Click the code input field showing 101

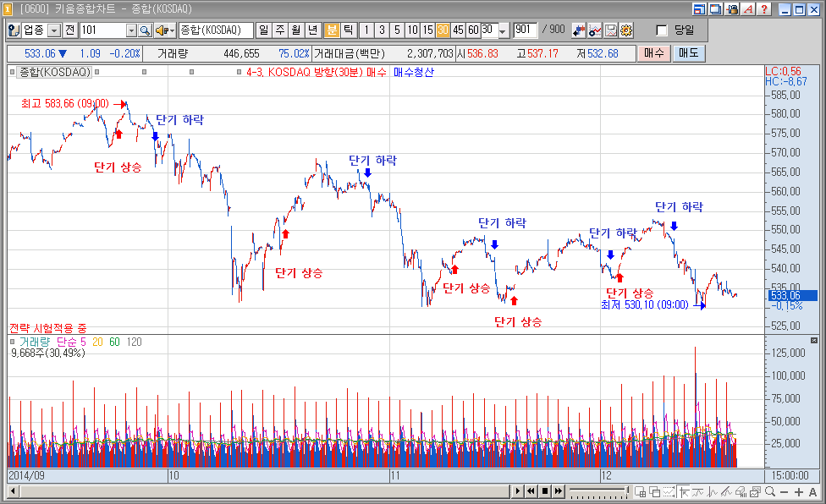pos(102,30)
